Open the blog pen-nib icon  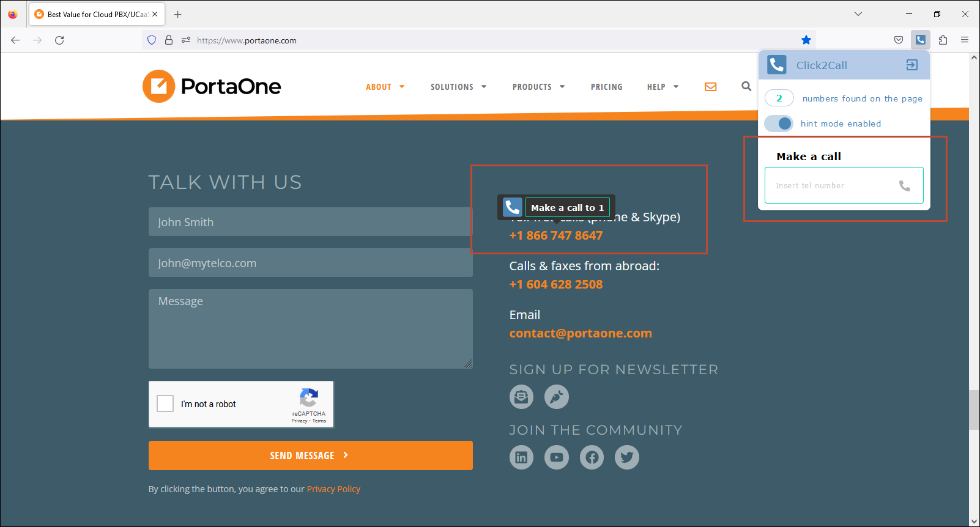pos(557,397)
